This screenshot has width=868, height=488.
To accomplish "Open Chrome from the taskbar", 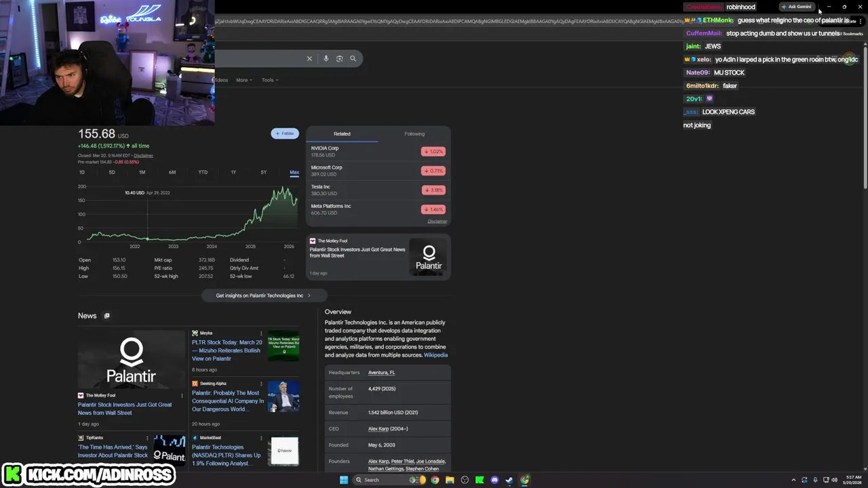I will tap(435, 480).
